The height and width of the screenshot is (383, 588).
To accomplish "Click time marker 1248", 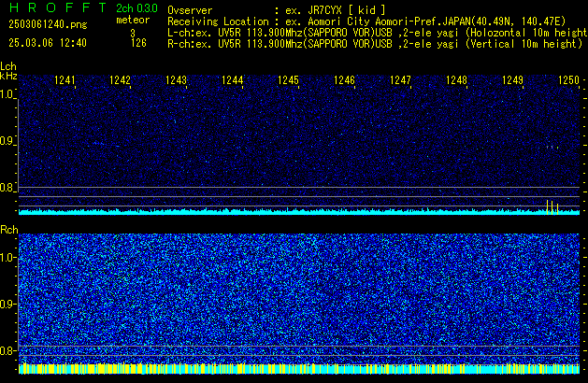I will coord(456,80).
